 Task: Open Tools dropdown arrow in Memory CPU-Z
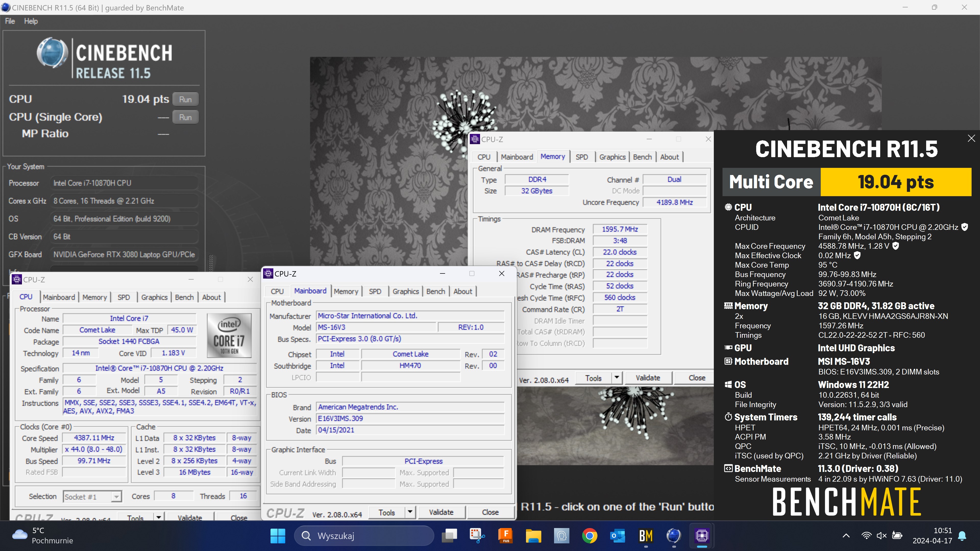[617, 378]
